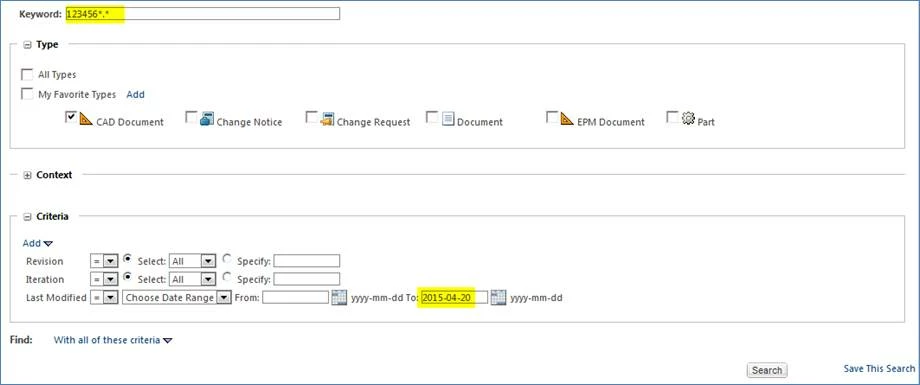Collapse the Criteria section

27,217
